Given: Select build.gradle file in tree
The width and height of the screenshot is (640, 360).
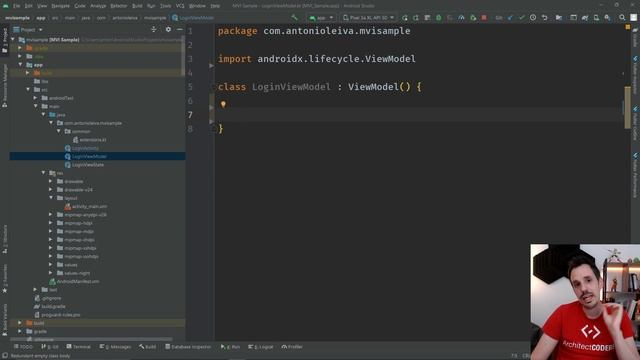Looking at the screenshot, I should [x=50, y=307].
